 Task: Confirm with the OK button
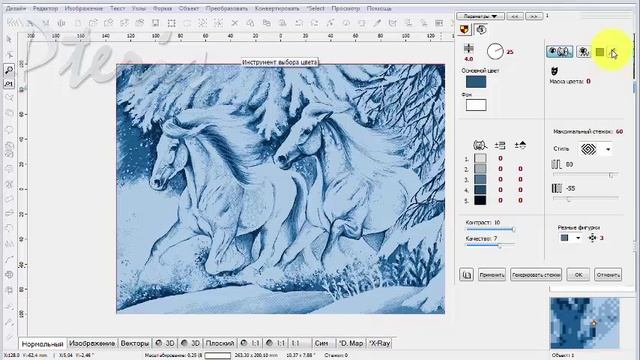pos(578,275)
